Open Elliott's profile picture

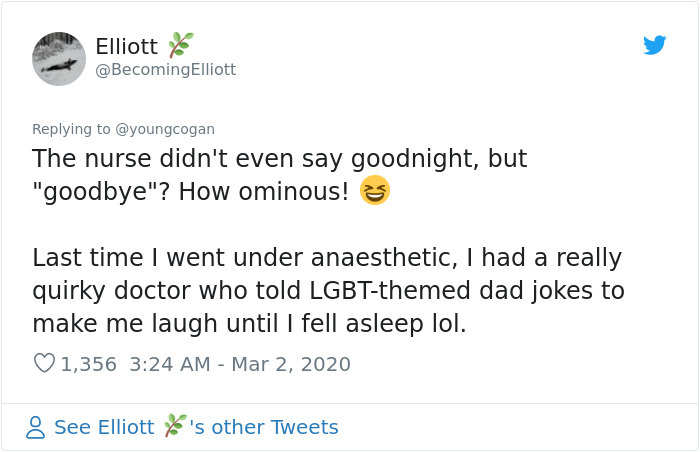click(x=59, y=58)
